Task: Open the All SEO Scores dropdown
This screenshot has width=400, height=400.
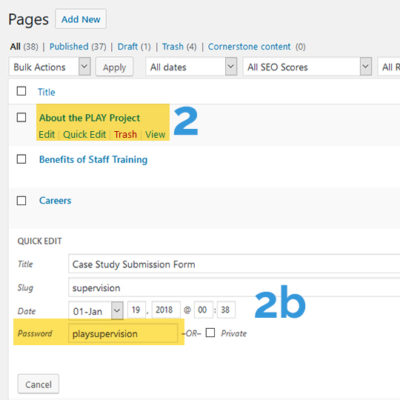Action: pos(308,67)
